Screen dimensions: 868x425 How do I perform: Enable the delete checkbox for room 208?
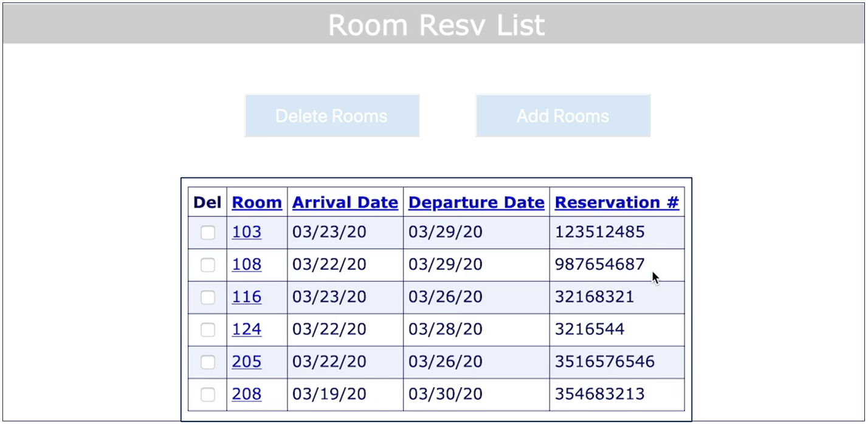[208, 395]
